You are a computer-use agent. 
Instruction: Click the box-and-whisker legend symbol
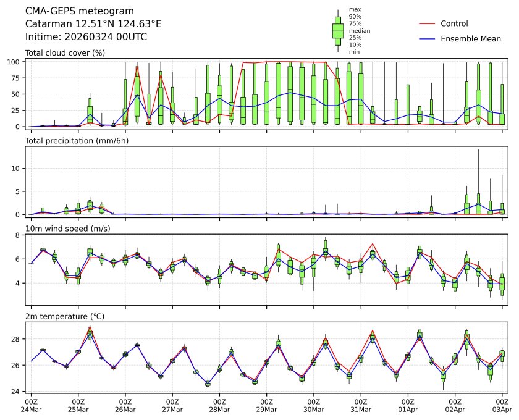tap(338, 30)
